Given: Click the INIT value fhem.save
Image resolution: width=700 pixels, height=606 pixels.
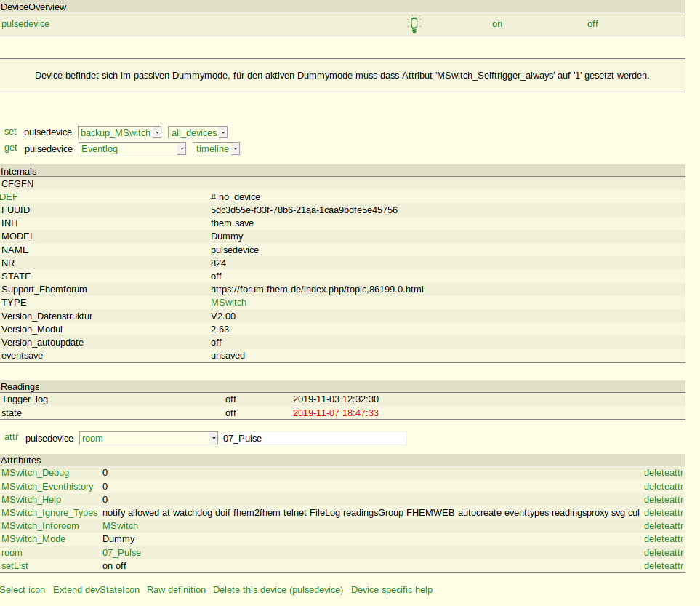Looking at the screenshot, I should [232, 223].
